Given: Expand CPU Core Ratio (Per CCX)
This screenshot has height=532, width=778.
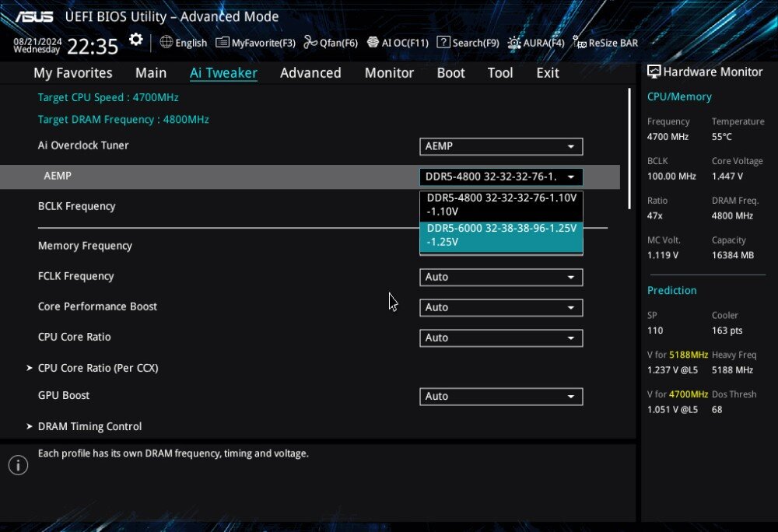Looking at the screenshot, I should coord(98,368).
